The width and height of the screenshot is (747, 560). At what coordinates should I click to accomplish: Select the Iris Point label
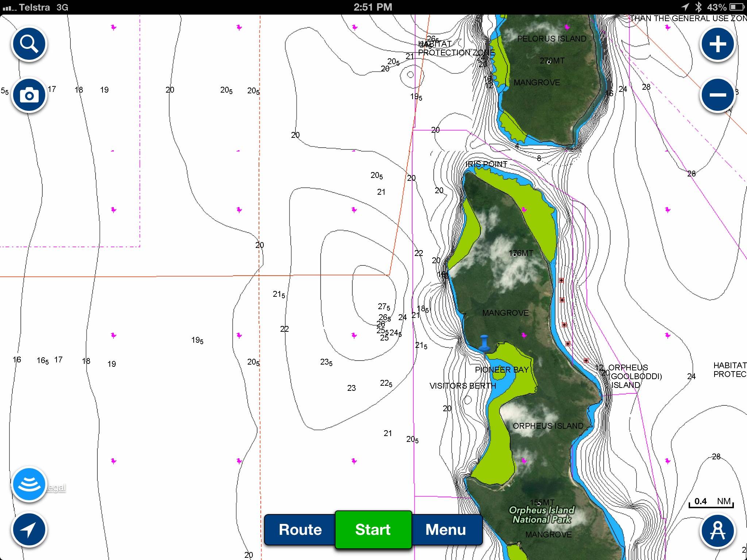[x=486, y=164]
